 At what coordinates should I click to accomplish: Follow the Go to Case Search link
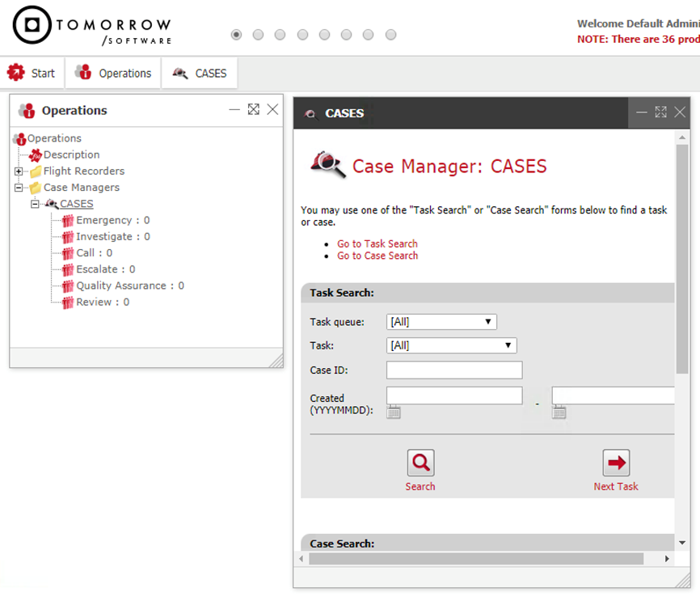coord(377,256)
